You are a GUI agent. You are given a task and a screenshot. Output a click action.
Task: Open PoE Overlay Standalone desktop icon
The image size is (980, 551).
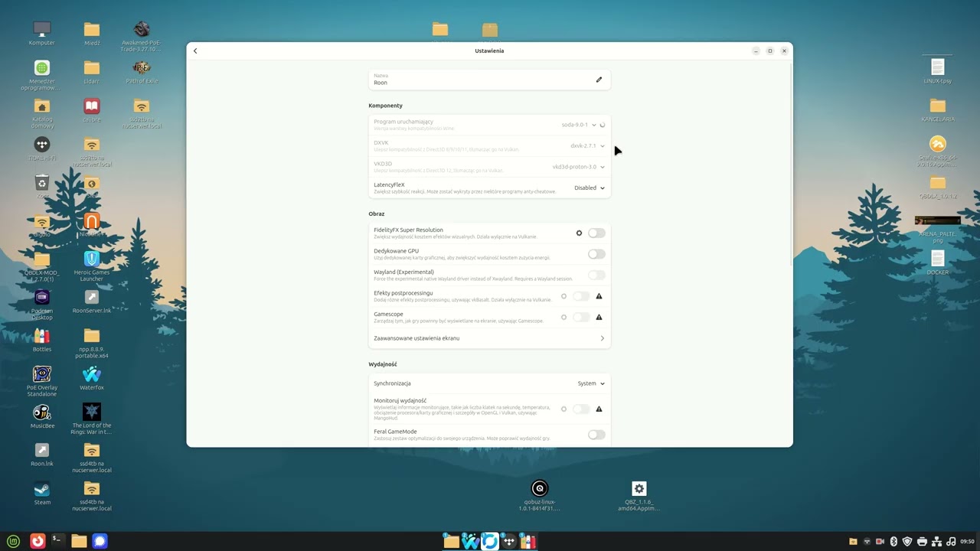(42, 381)
